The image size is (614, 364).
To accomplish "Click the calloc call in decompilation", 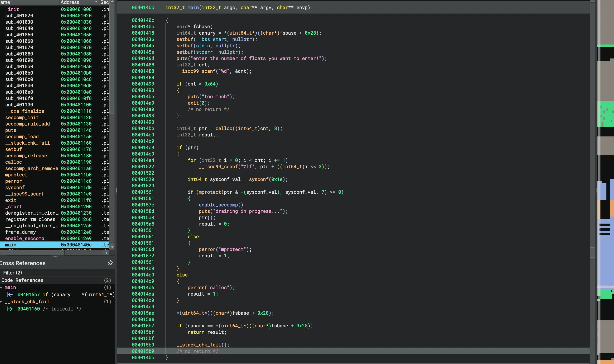I will pyautogui.click(x=224, y=128).
